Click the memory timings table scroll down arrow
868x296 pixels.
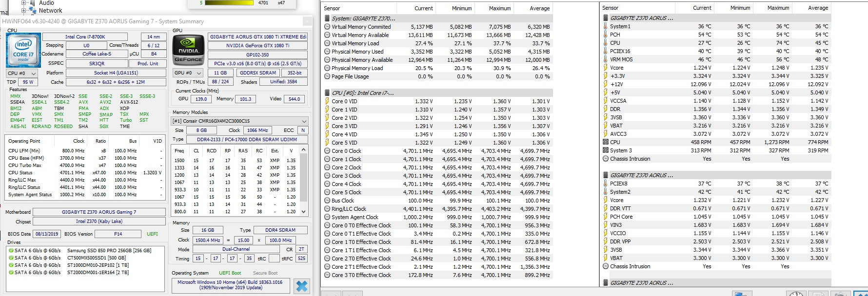coord(304,212)
